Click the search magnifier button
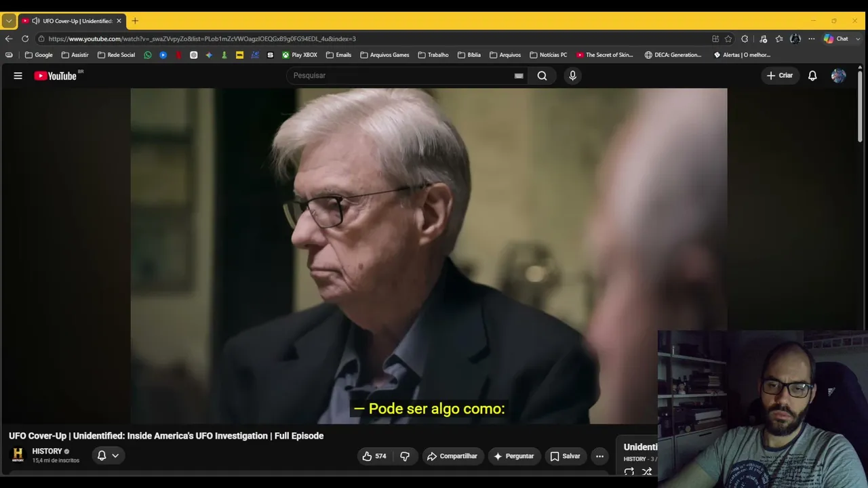This screenshot has height=488, width=868. click(542, 76)
